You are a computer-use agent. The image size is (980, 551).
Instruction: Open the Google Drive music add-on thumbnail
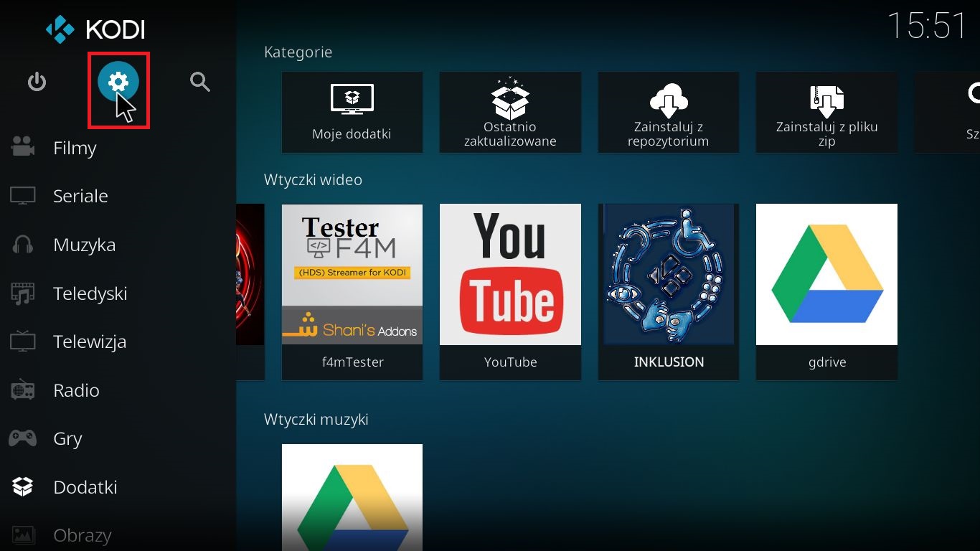tap(352, 497)
